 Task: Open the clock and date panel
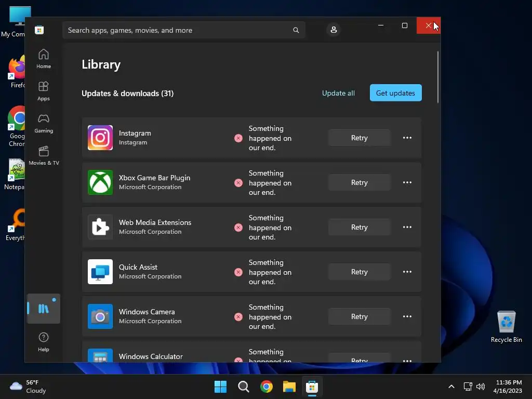click(508, 387)
